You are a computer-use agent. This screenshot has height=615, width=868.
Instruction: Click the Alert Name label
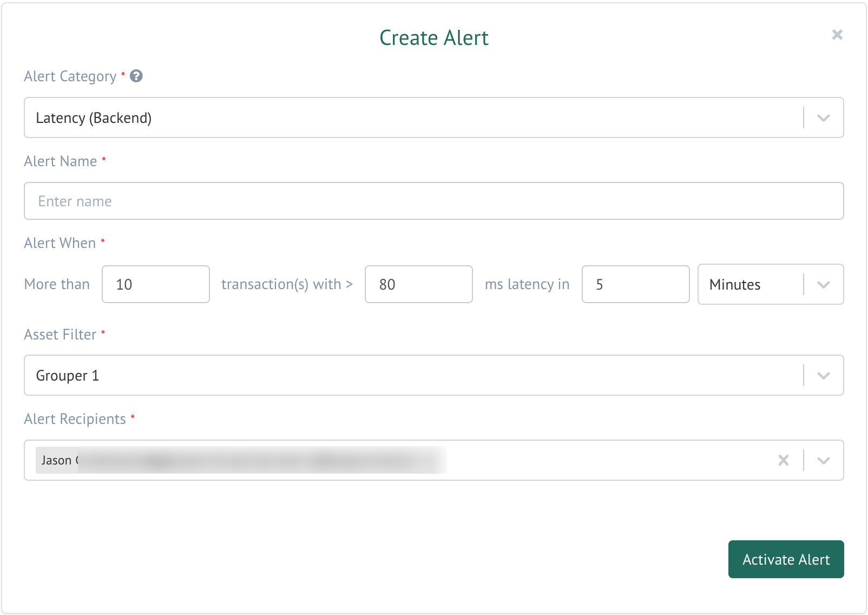(x=61, y=161)
